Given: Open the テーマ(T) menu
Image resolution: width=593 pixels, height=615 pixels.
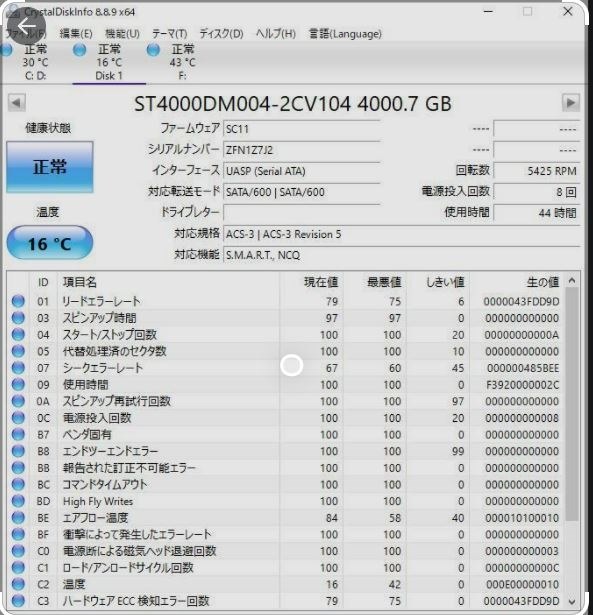Looking at the screenshot, I should 169,34.
